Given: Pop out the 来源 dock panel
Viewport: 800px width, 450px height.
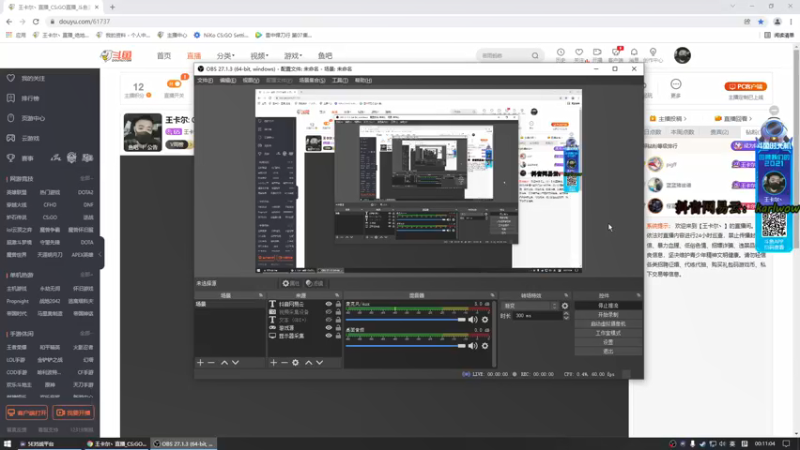Looking at the screenshot, I should [x=337, y=295].
